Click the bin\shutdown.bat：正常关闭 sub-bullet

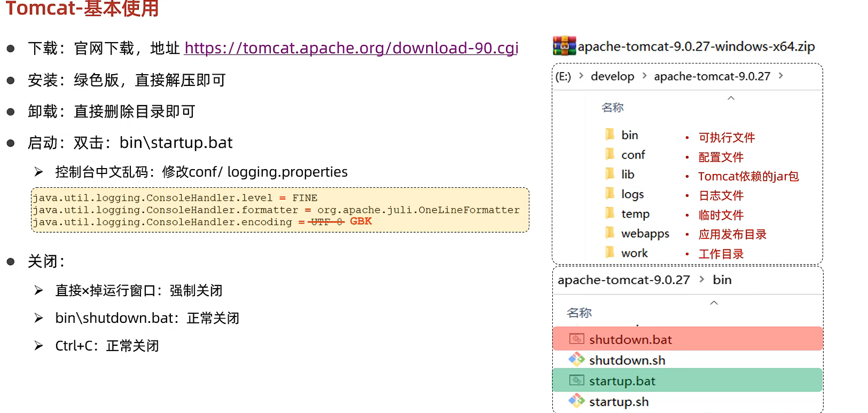[147, 318]
